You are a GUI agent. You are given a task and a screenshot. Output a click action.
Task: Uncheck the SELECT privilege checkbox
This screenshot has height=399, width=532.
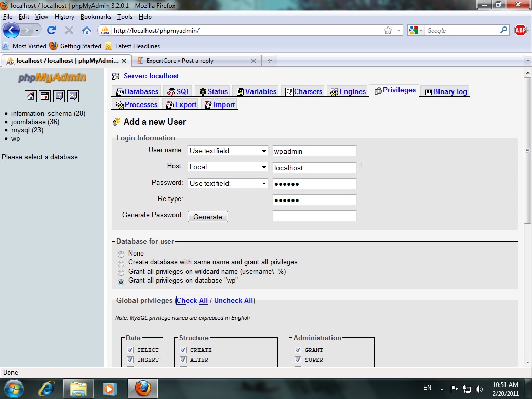(x=130, y=350)
